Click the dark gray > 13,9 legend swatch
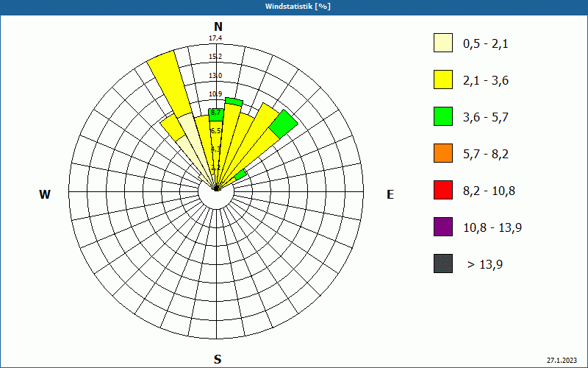 click(443, 263)
